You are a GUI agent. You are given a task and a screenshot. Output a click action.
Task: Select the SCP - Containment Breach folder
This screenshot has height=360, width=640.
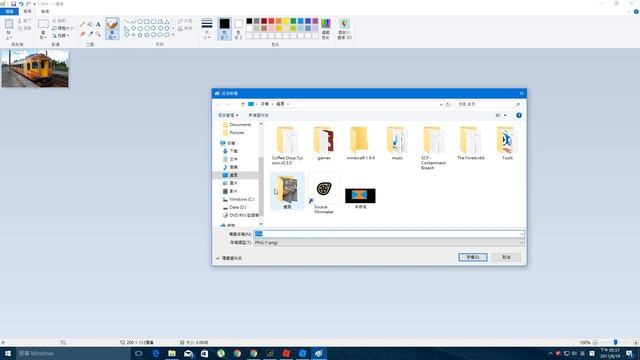coord(433,148)
